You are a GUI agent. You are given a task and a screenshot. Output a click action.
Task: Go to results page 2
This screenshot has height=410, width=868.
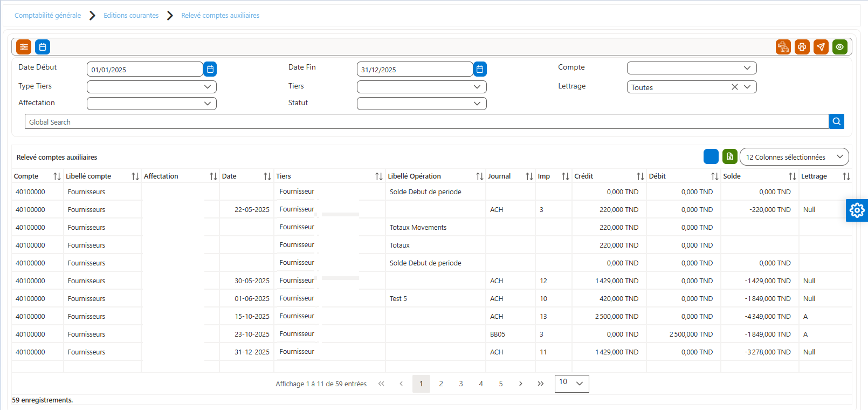point(441,384)
